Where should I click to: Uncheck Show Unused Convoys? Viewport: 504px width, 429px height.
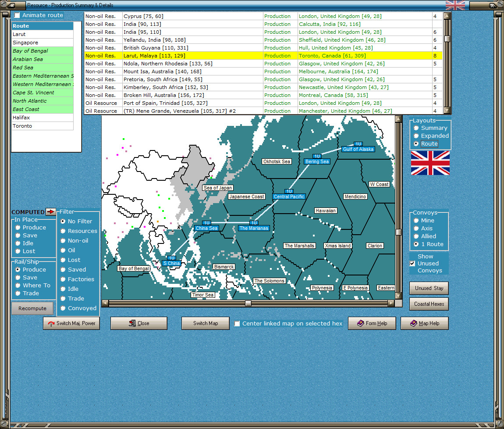click(412, 263)
